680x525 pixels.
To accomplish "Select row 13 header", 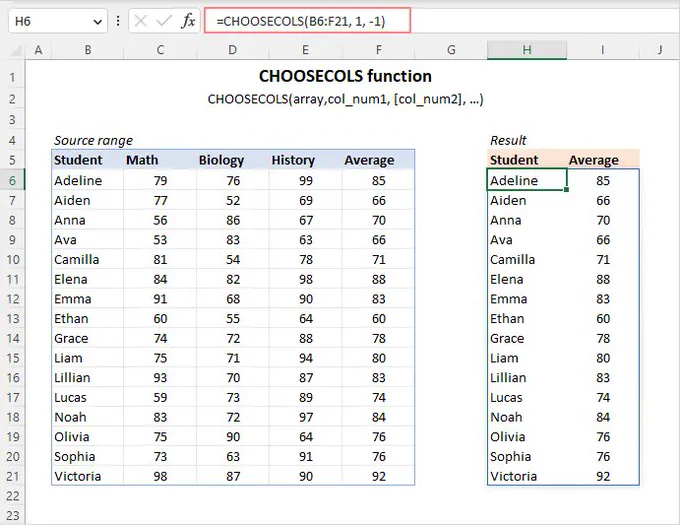I will point(13,319).
